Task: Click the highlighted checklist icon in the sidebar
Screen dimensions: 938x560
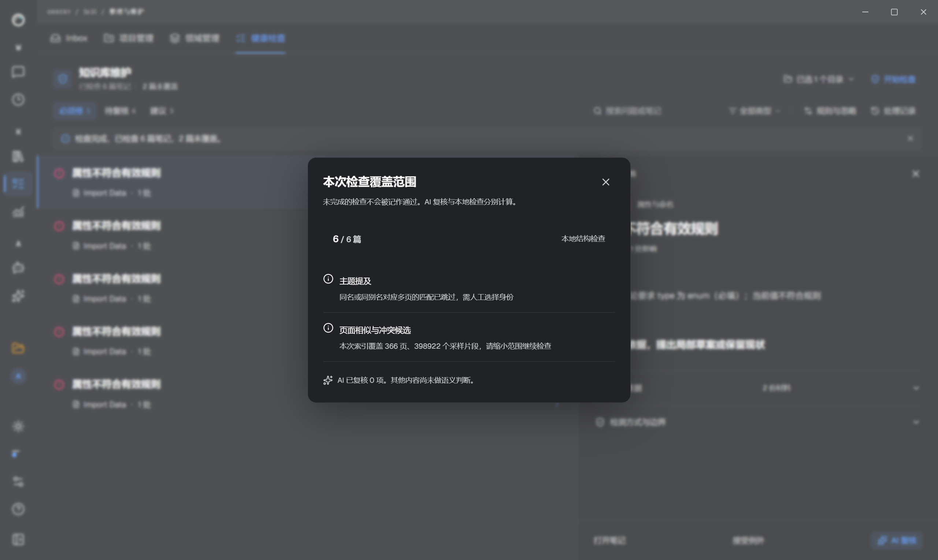Action: (18, 184)
